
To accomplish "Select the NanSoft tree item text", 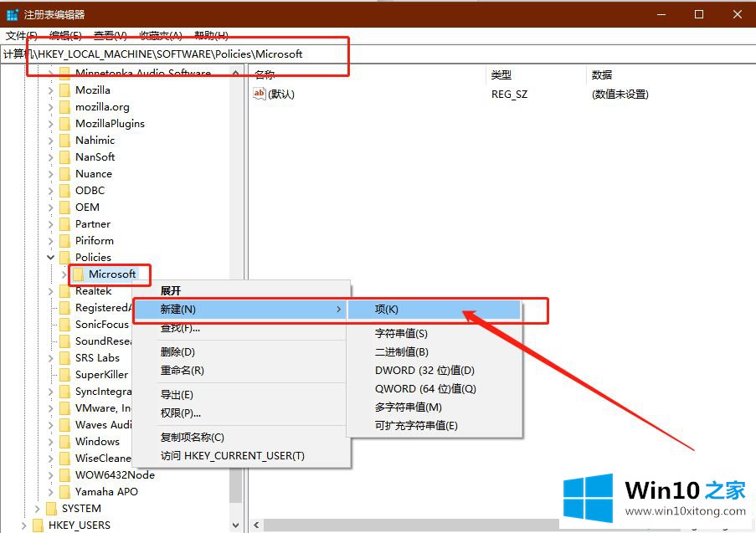I will [95, 157].
